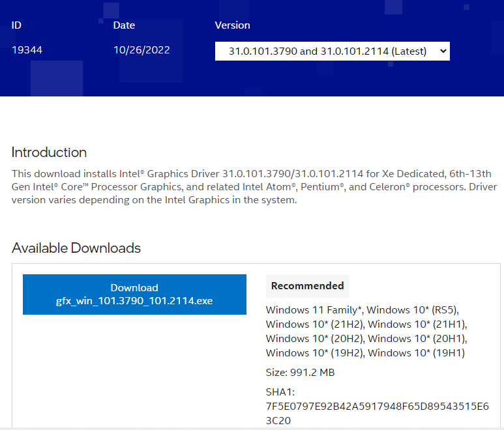
Task: Click the release date 10/26/2022
Action: tap(141, 50)
